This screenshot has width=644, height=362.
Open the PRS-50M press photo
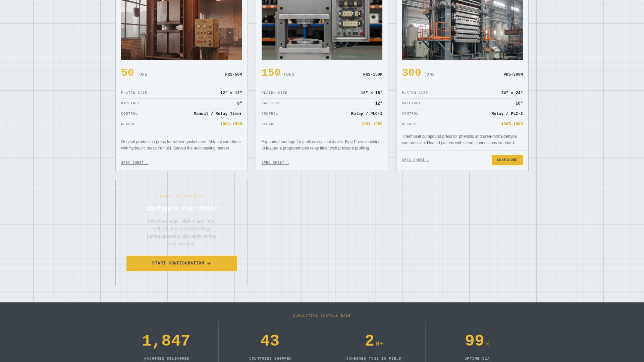(x=181, y=29)
